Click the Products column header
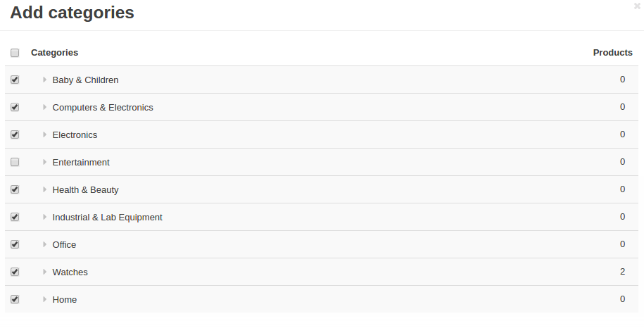 coord(612,53)
